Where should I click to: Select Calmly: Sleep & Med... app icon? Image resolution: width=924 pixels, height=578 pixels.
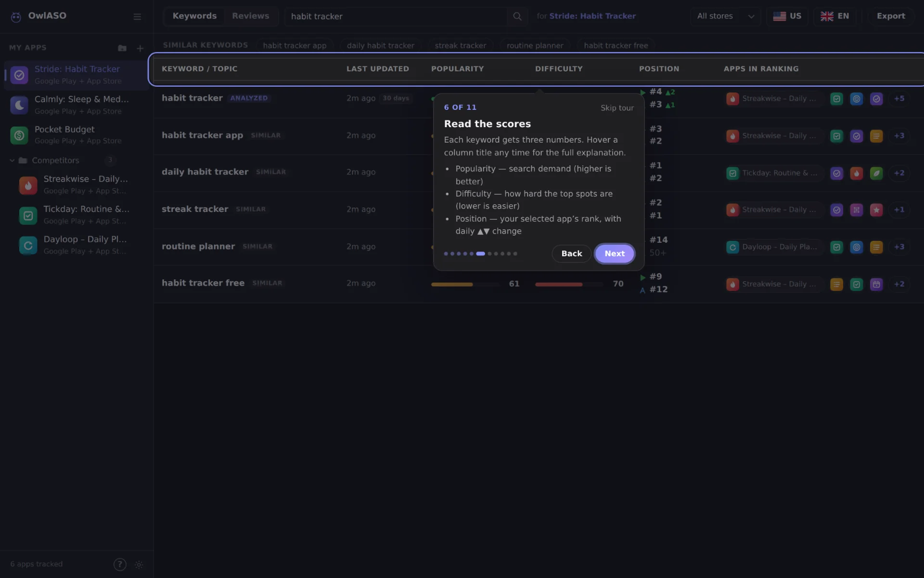[x=19, y=105]
